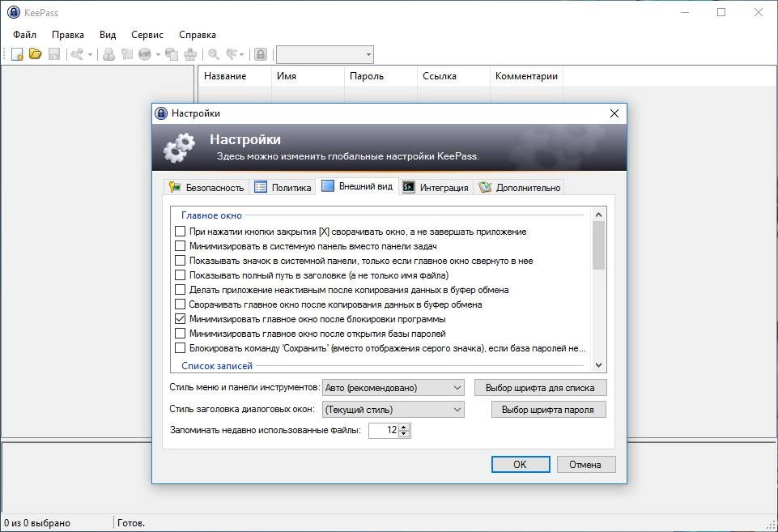The width and height of the screenshot is (778, 532).
Task: Switch to the Безопасность tab
Action: coord(206,188)
